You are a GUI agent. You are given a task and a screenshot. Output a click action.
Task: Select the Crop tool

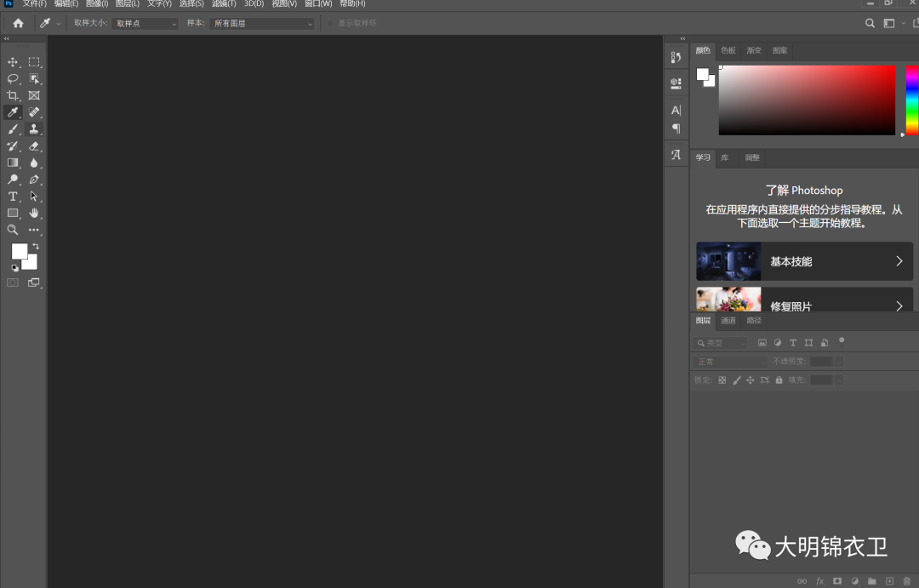tap(12, 95)
